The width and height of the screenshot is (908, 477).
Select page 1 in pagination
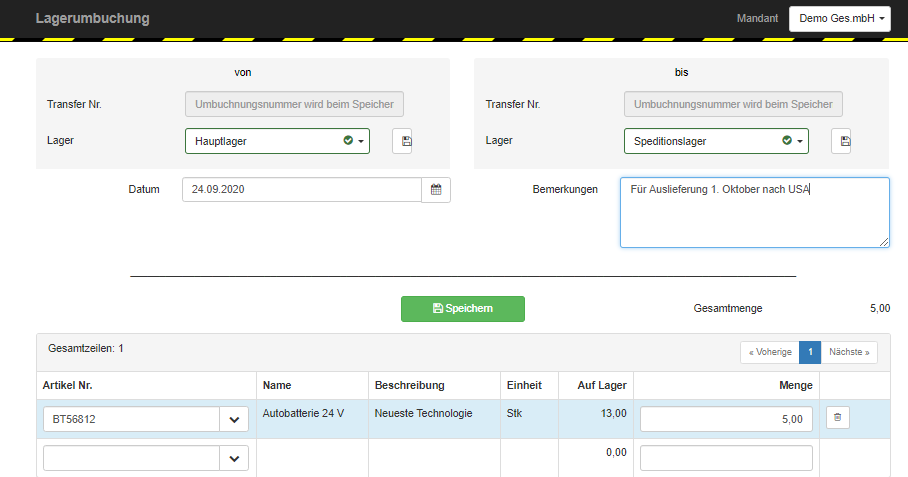coord(810,352)
